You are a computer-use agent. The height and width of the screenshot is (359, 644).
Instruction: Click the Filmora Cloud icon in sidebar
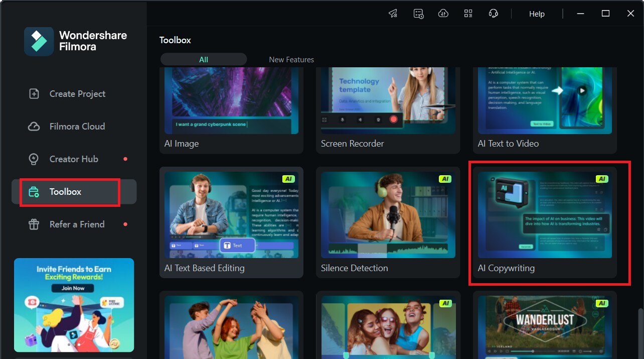[34, 127]
